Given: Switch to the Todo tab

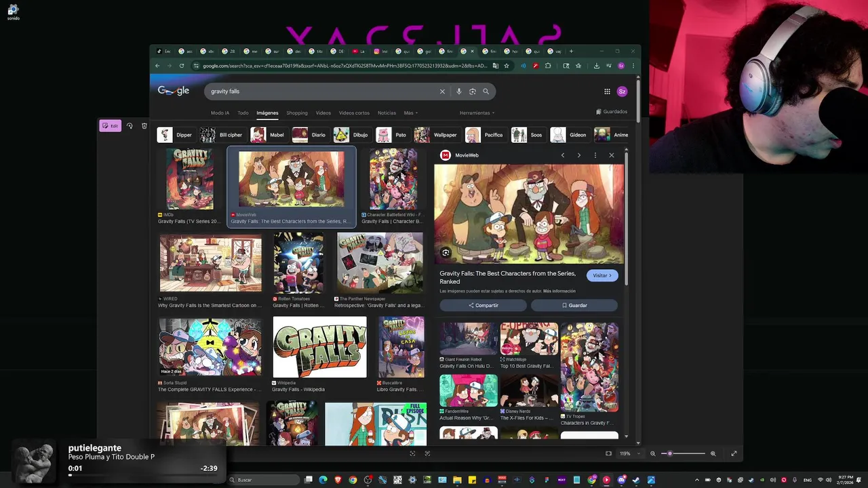Looking at the screenshot, I should point(243,113).
